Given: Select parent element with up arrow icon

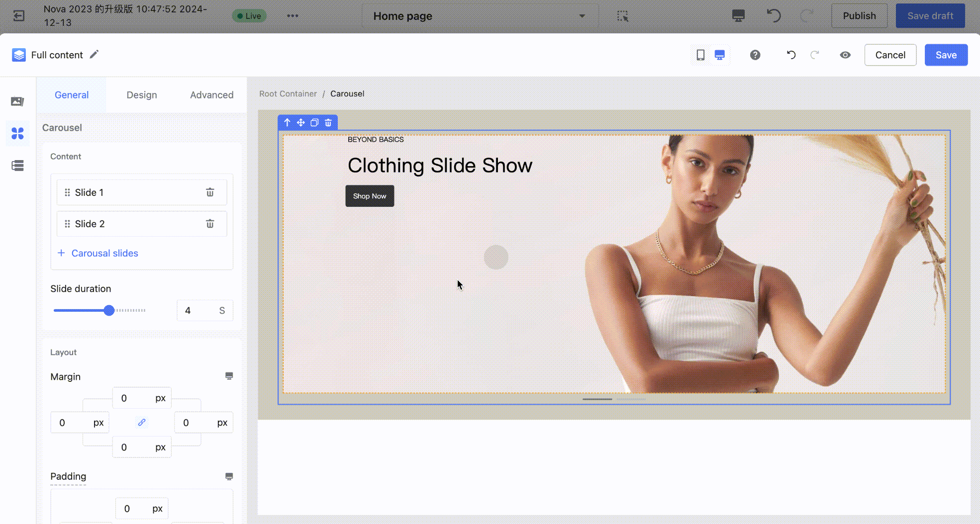Looking at the screenshot, I should coord(287,122).
